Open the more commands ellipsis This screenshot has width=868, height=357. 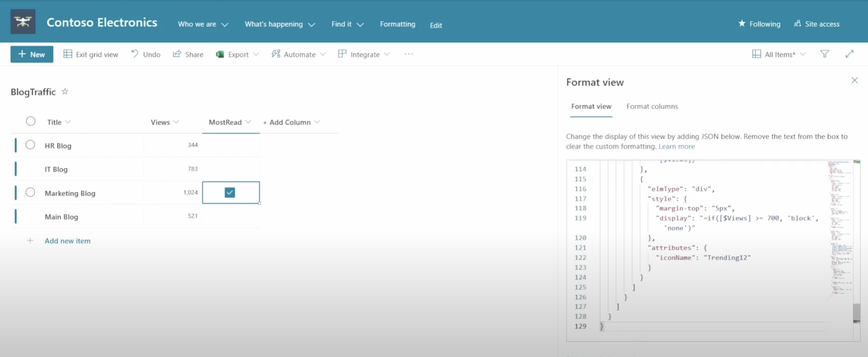409,54
